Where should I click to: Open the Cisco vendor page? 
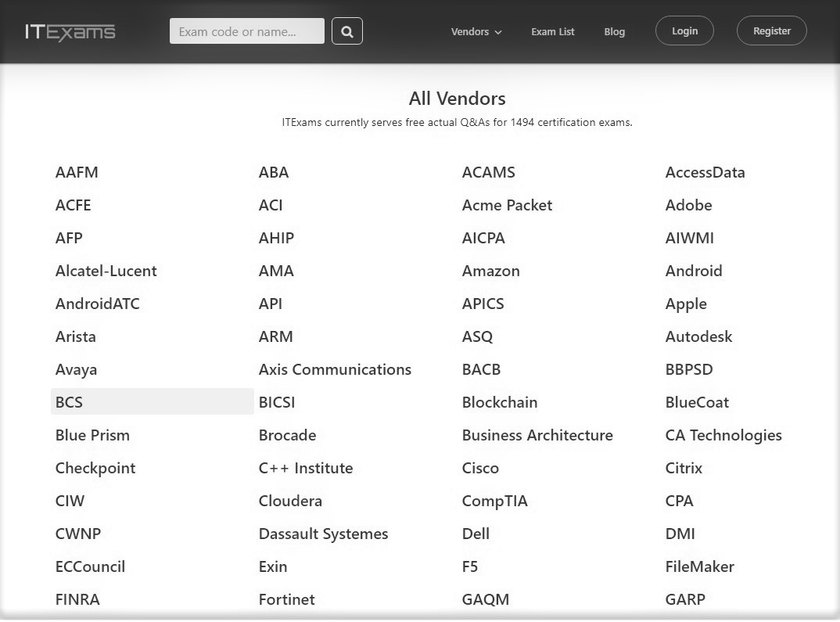[x=480, y=468]
